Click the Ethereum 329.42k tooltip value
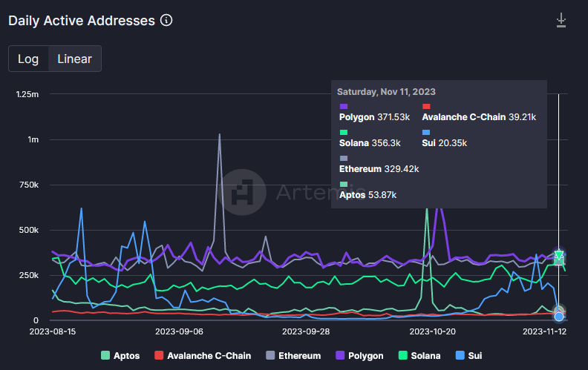This screenshot has height=370, width=588. [x=379, y=169]
